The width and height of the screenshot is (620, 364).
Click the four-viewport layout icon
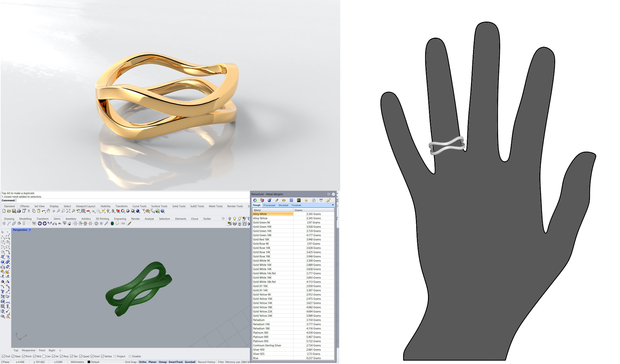83,211
